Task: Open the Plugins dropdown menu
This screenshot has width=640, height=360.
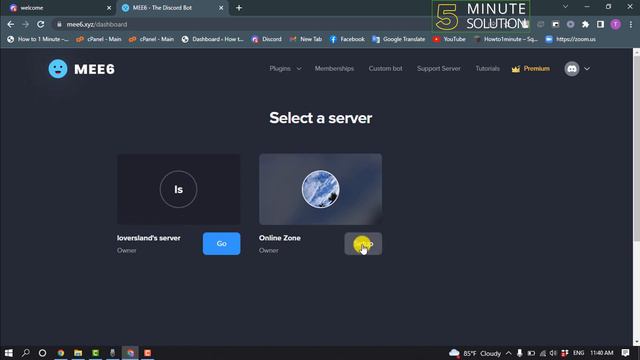Action: pyautogui.click(x=285, y=69)
